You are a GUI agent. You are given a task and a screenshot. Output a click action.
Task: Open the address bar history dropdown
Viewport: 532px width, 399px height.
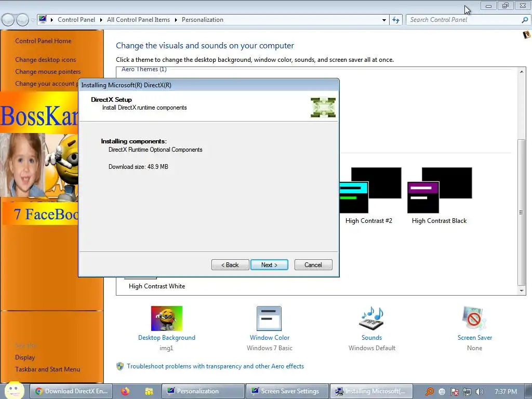[x=384, y=20]
